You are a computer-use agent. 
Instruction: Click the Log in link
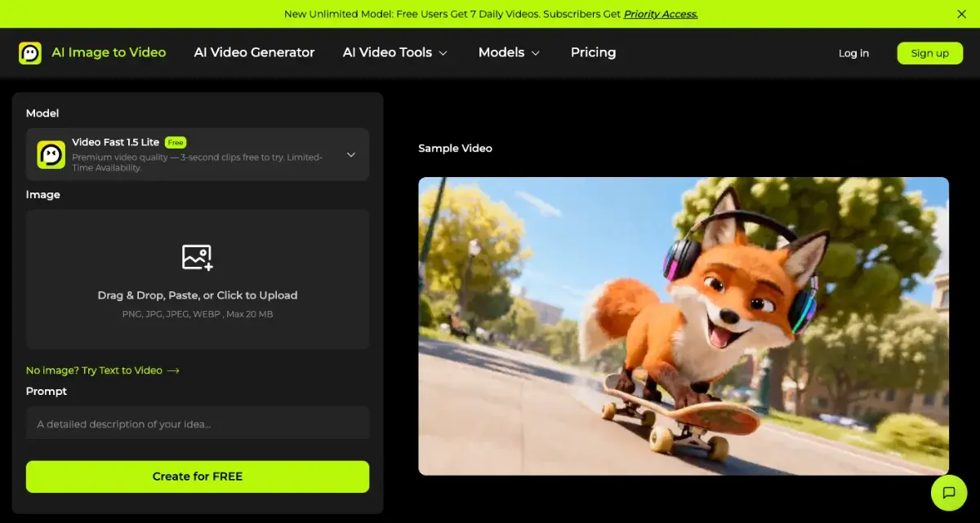[853, 53]
